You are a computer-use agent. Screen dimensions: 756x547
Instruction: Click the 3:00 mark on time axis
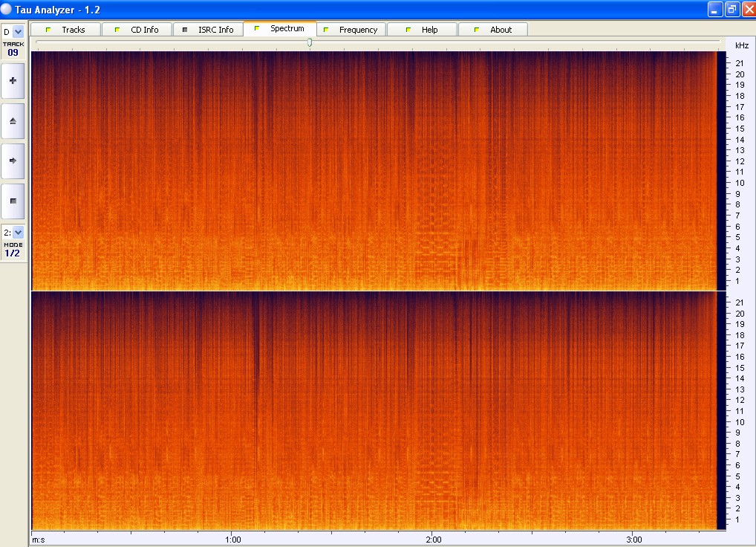click(x=634, y=539)
